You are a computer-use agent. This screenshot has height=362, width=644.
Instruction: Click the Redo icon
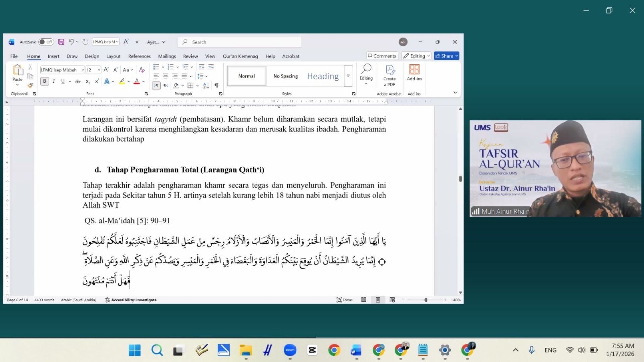[x=85, y=42]
